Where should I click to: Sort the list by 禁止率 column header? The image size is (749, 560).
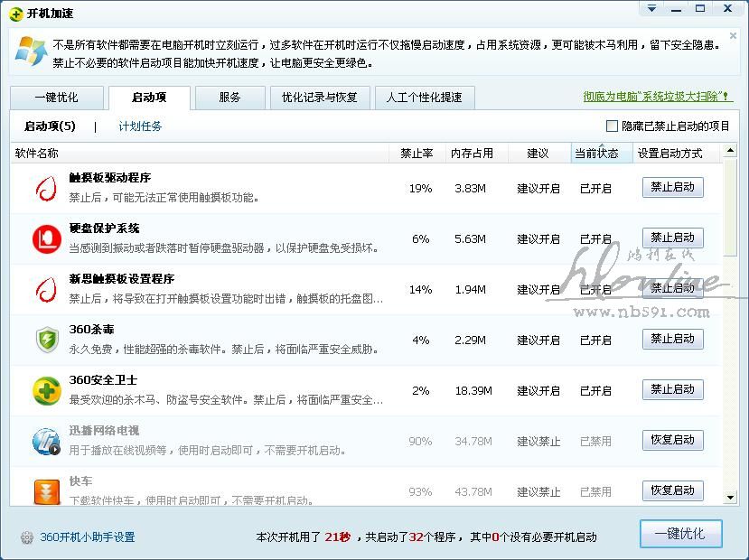click(x=417, y=154)
